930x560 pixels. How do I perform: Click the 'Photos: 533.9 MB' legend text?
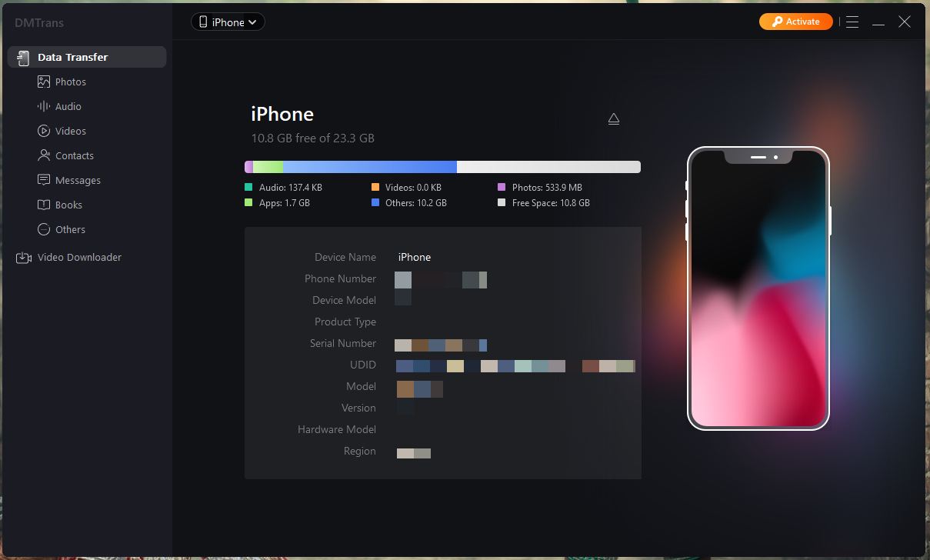coord(547,187)
